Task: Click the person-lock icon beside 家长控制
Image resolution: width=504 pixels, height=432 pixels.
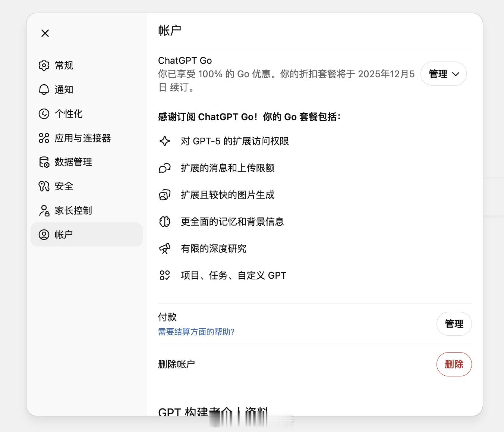Action: 44,210
